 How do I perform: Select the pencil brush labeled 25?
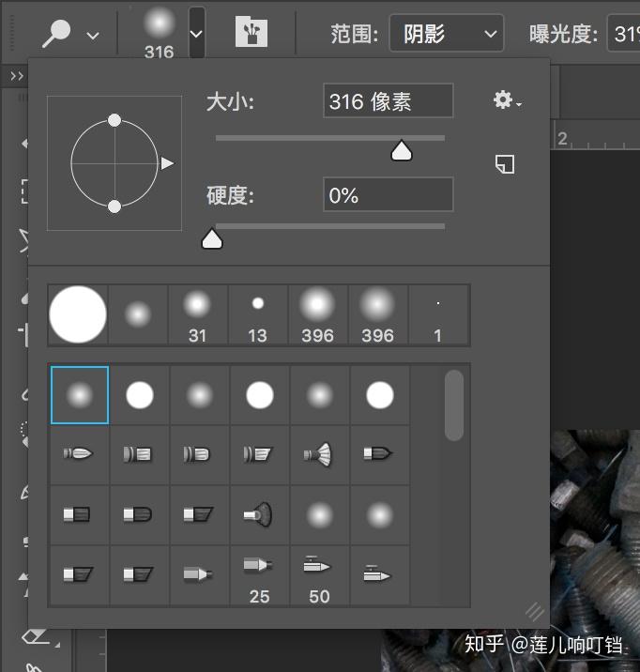(x=260, y=574)
